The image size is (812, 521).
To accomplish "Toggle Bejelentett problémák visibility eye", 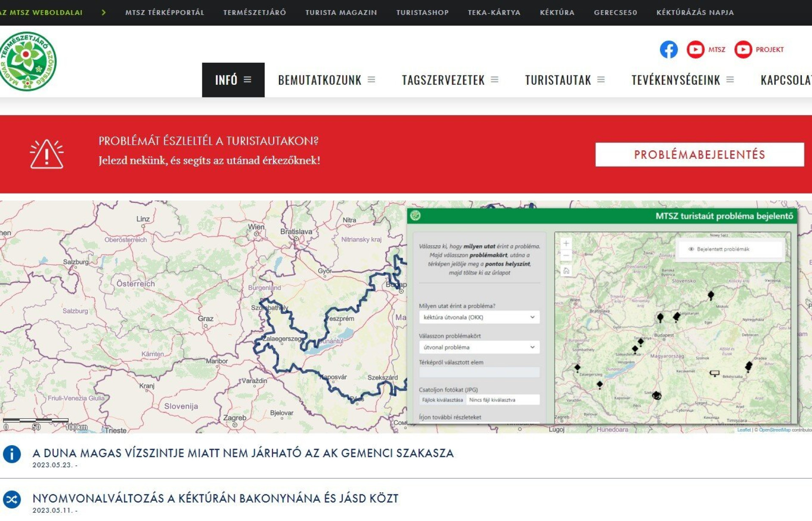I will pyautogui.click(x=691, y=249).
